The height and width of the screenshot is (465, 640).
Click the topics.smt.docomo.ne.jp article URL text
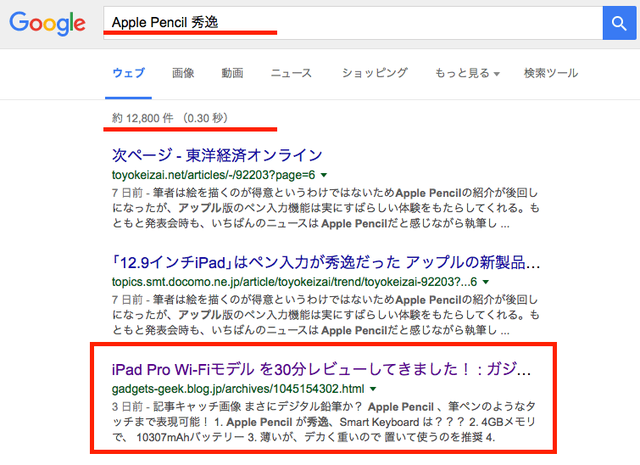click(x=294, y=282)
